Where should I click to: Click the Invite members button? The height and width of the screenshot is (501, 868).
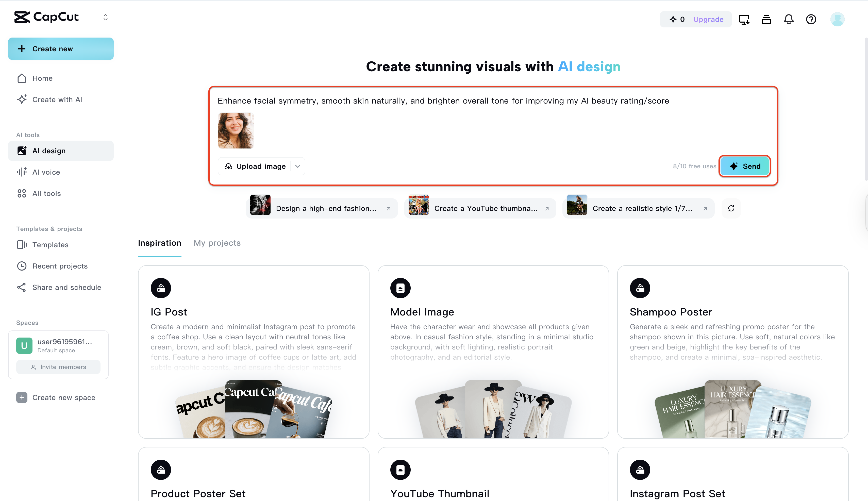click(x=58, y=367)
